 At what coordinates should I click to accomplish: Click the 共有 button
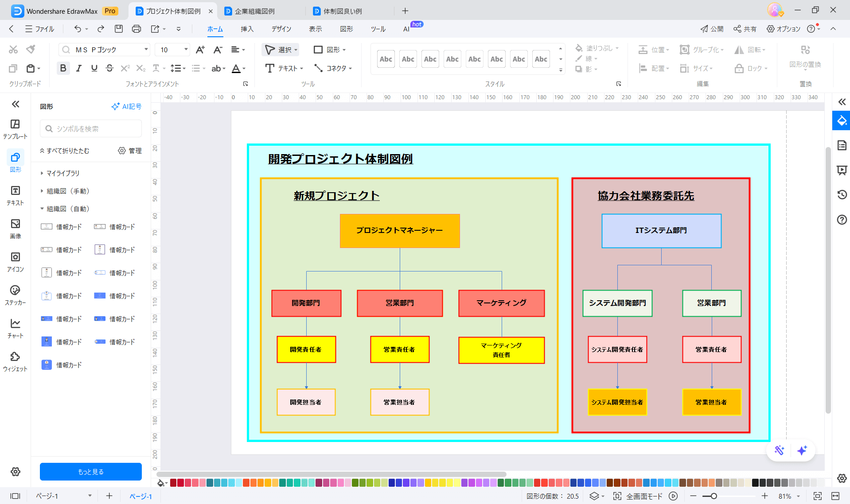[x=745, y=29]
